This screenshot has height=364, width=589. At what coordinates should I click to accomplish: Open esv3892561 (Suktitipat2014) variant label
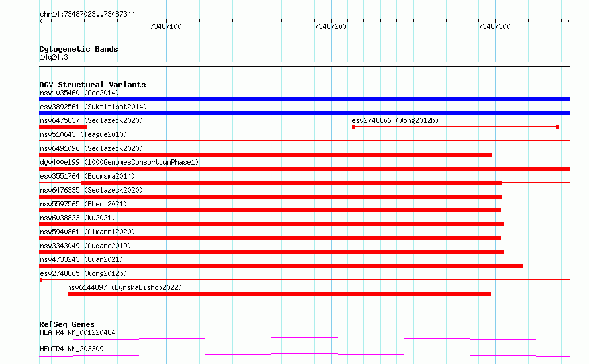[93, 107]
